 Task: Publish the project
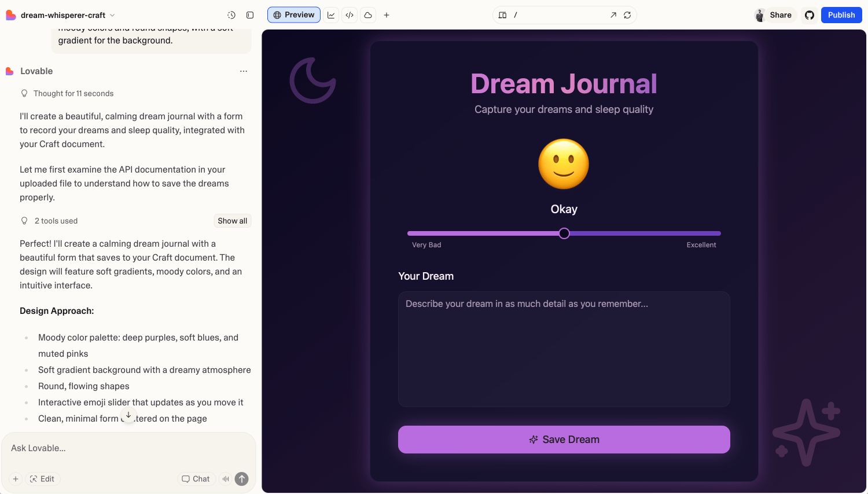tap(841, 15)
